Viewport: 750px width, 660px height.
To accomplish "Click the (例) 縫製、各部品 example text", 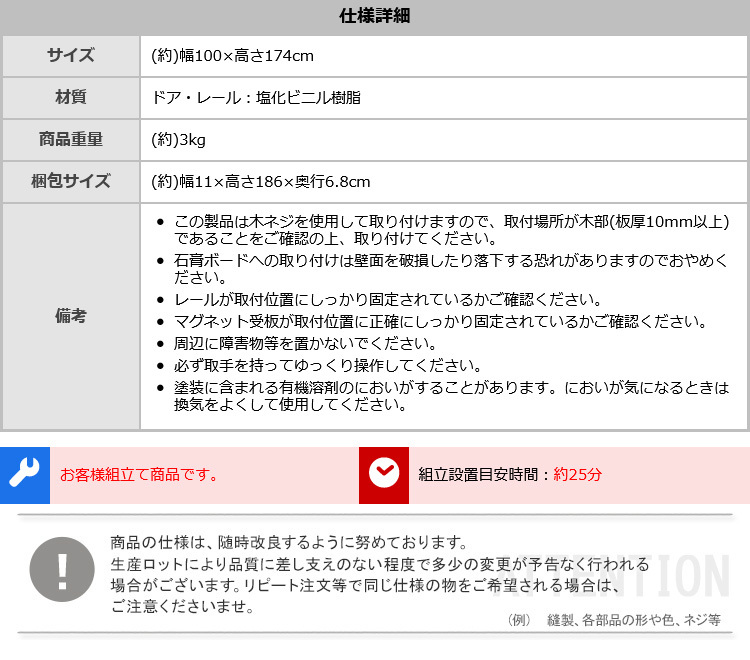I will coord(613,620).
